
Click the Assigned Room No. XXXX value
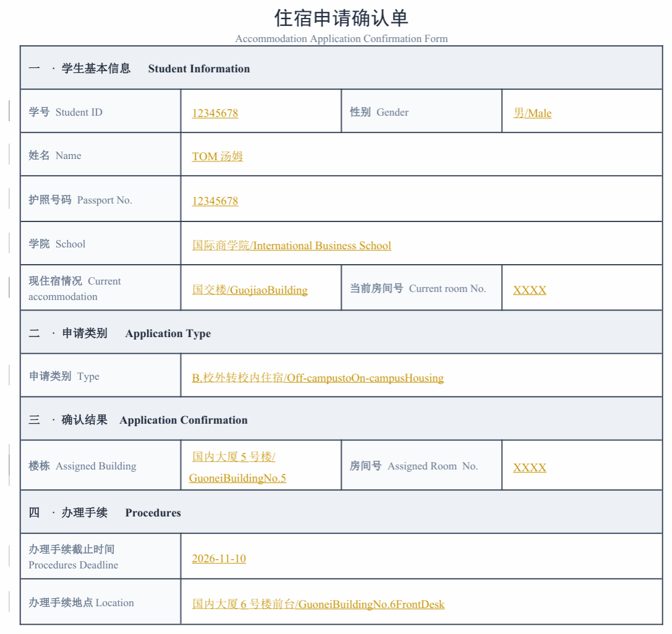530,468
